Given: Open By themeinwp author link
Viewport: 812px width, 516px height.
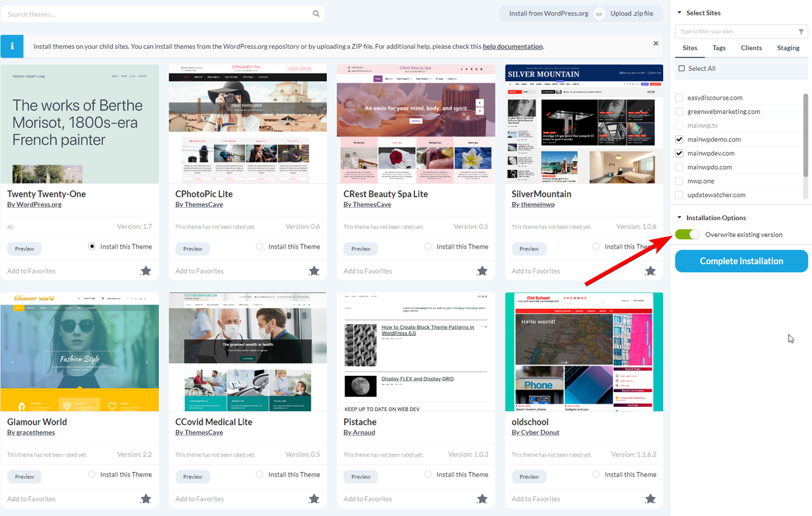Looking at the screenshot, I should pos(535,205).
